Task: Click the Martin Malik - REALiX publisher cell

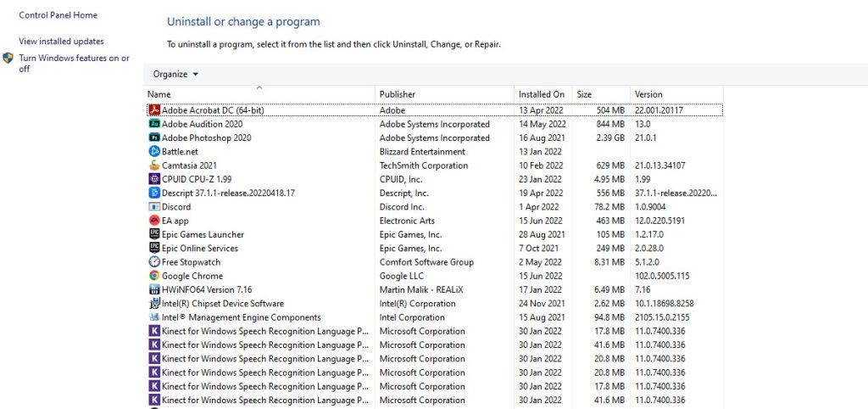Action: pos(421,289)
